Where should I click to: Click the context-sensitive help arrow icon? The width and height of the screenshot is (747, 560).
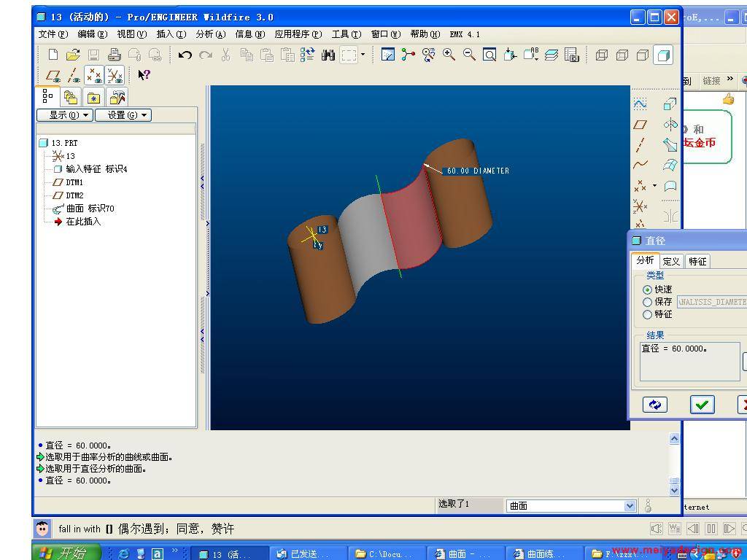pyautogui.click(x=144, y=74)
